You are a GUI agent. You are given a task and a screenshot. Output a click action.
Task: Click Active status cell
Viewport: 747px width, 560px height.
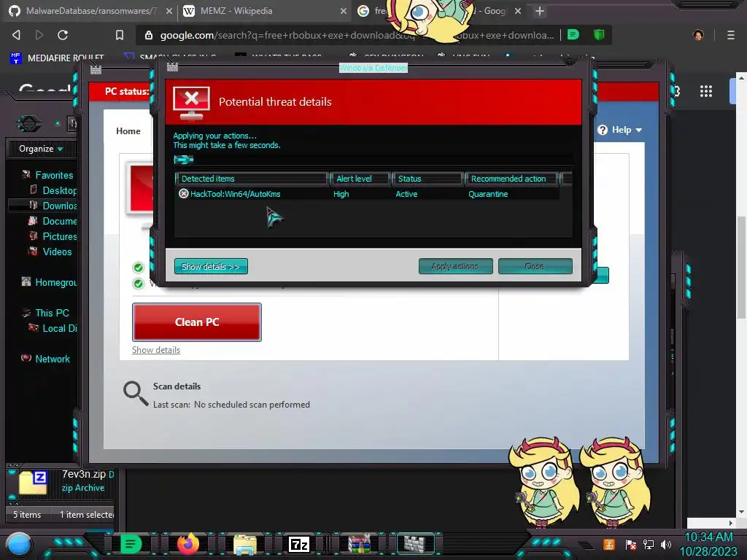406,194
